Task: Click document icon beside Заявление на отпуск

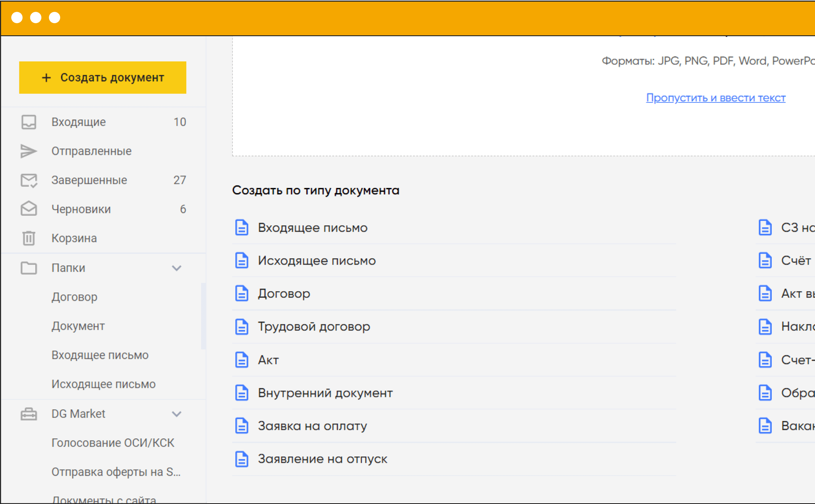Action: click(242, 459)
